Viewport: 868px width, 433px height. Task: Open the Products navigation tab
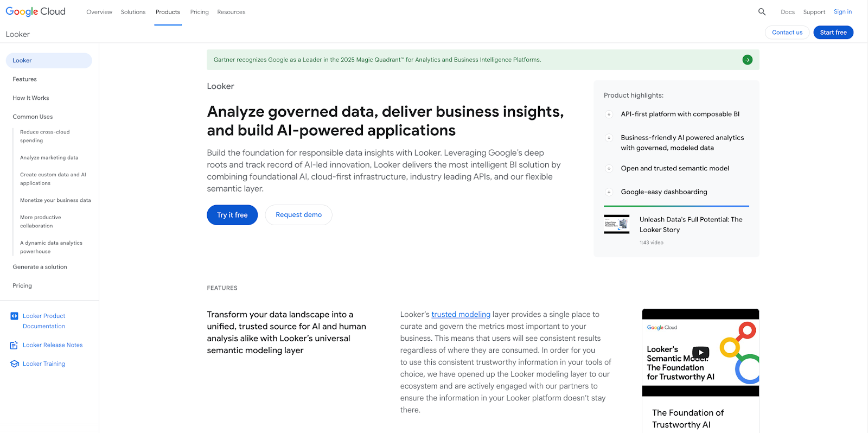[x=168, y=12]
